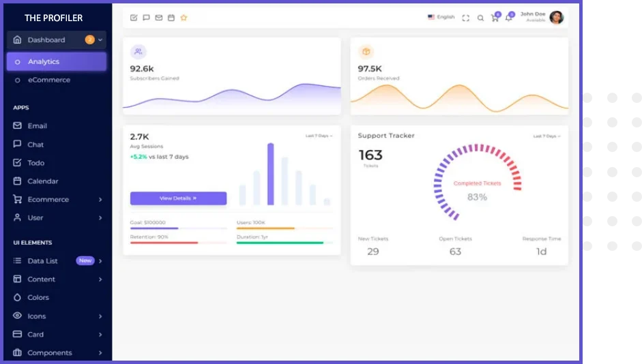Toggle fullscreen mode icon
The height and width of the screenshot is (364, 642).
click(x=466, y=18)
